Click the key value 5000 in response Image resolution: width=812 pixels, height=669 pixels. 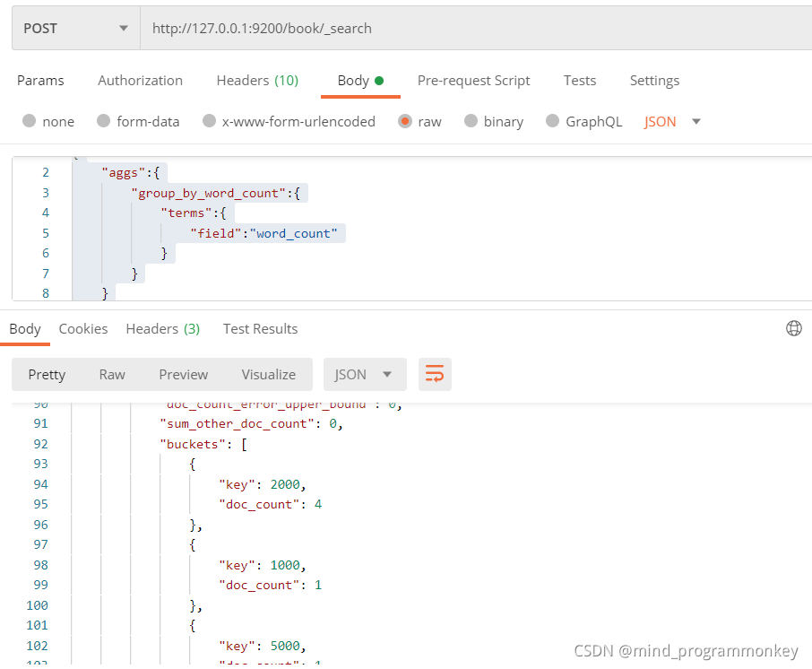285,647
